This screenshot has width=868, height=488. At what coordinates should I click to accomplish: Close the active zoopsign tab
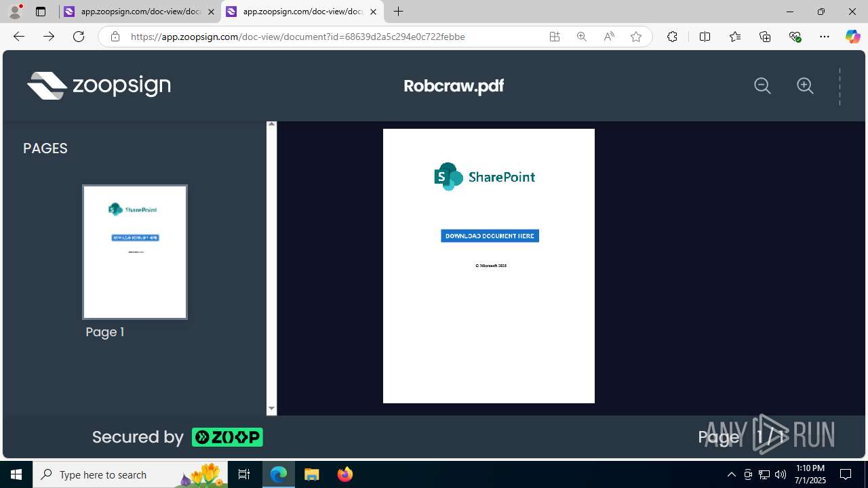[x=373, y=12]
